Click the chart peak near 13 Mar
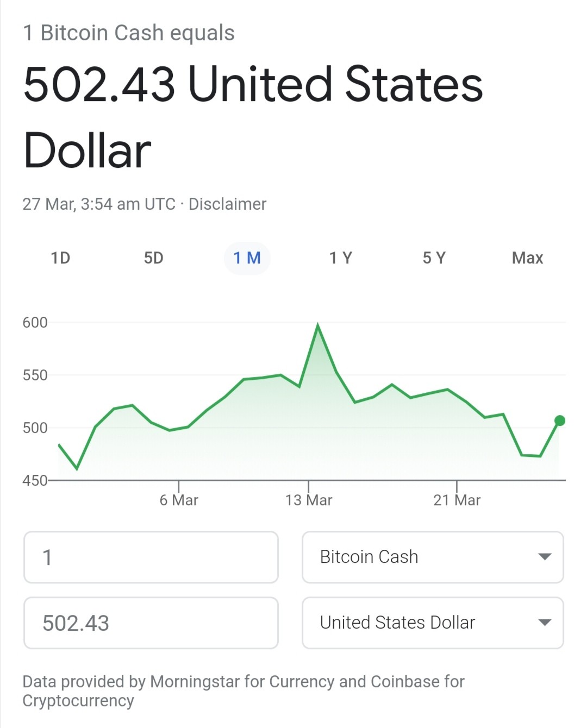Screen dimensions: 587x728 pos(318,325)
